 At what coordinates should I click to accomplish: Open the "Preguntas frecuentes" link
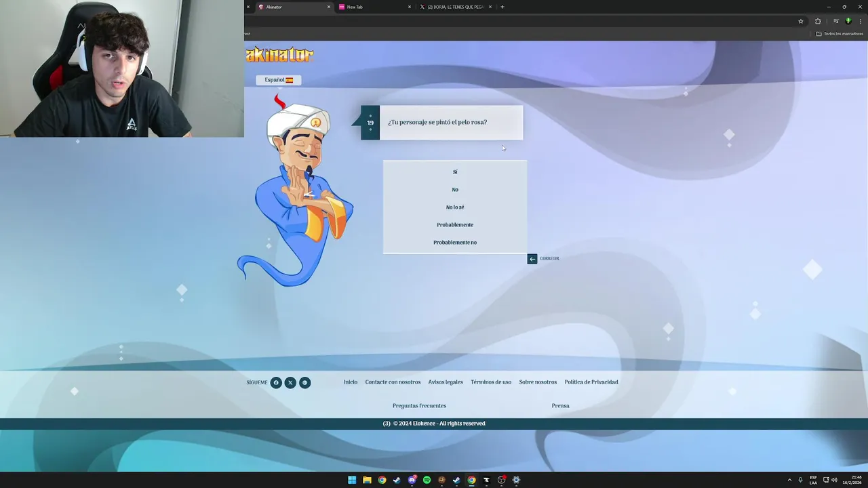419,406
